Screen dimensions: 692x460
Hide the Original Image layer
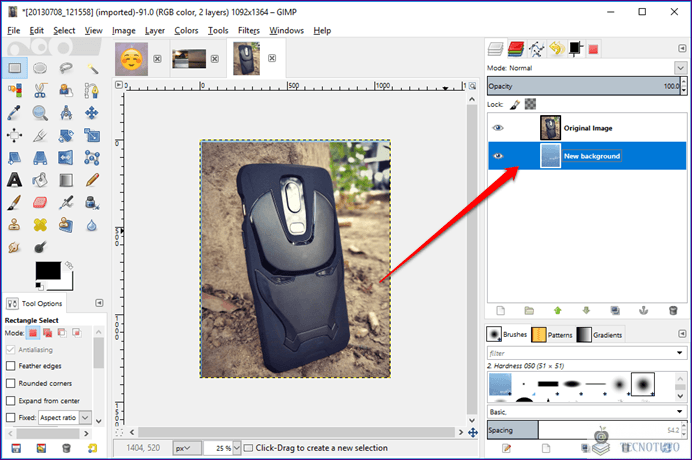[x=498, y=128]
